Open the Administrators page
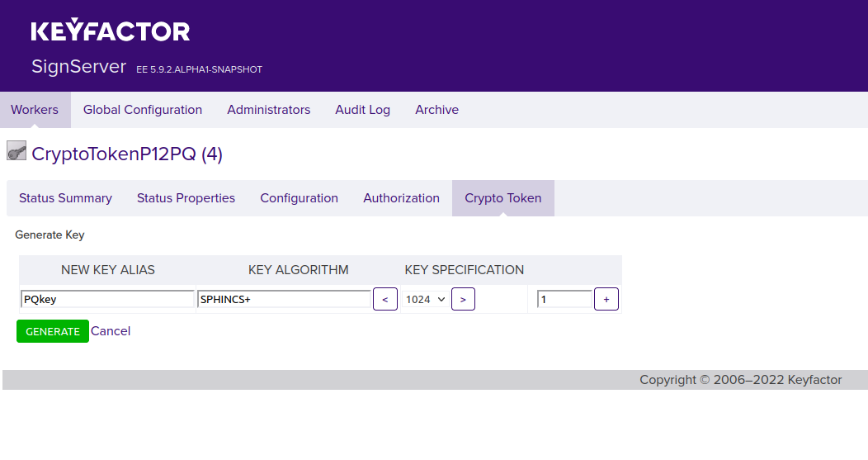The width and height of the screenshot is (868, 460). coord(269,110)
